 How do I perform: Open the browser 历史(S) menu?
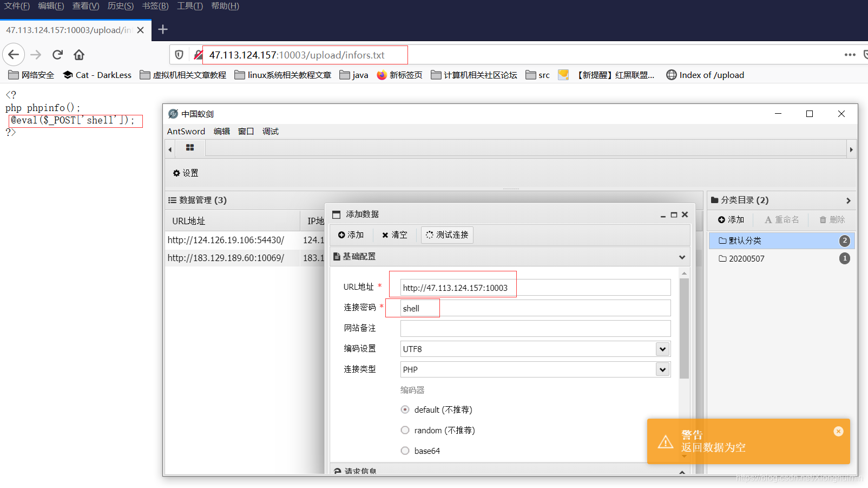point(121,6)
